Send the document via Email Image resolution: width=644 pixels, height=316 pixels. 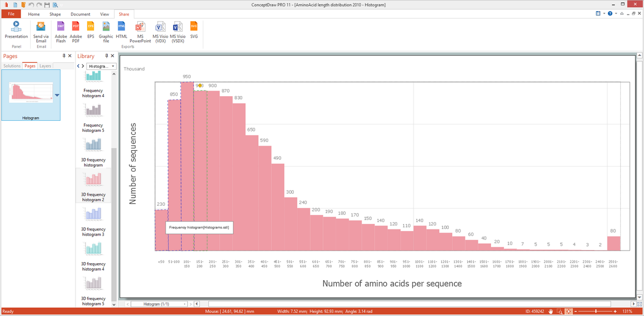click(41, 32)
